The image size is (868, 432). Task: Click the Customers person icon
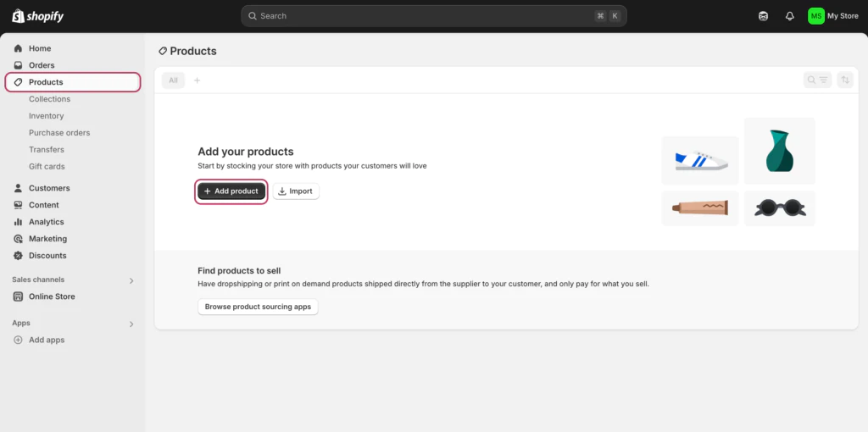(x=19, y=188)
